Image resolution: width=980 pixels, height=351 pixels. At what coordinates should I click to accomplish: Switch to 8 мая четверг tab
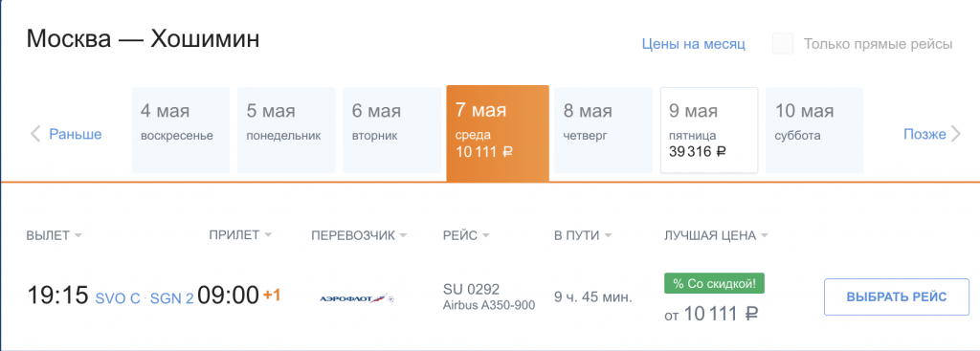click(603, 130)
